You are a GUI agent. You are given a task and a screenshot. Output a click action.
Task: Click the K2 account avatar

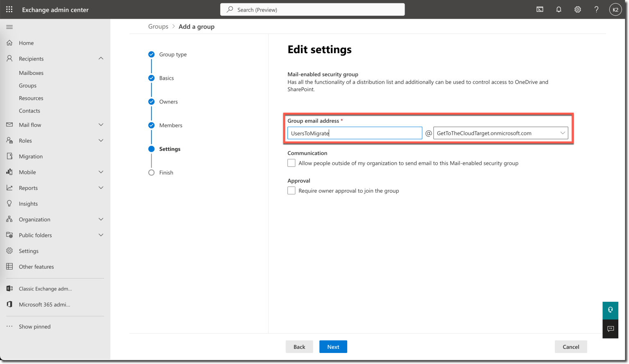[x=615, y=9]
